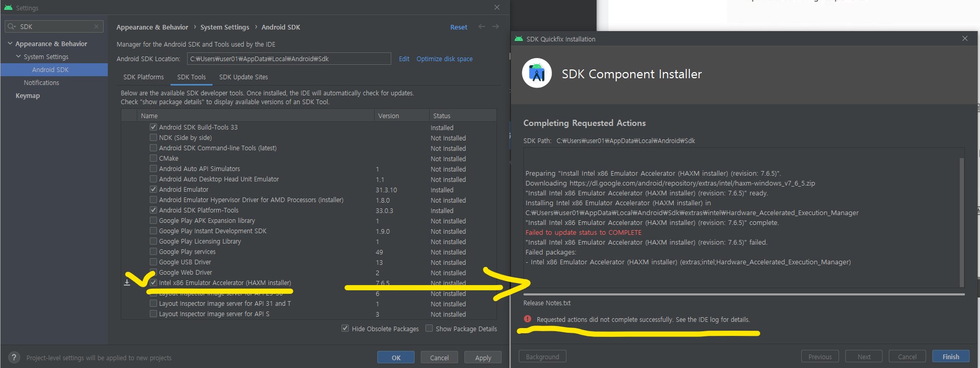Toggle Hide Obsolete Packages checkbox
The image size is (980, 368).
click(345, 328)
